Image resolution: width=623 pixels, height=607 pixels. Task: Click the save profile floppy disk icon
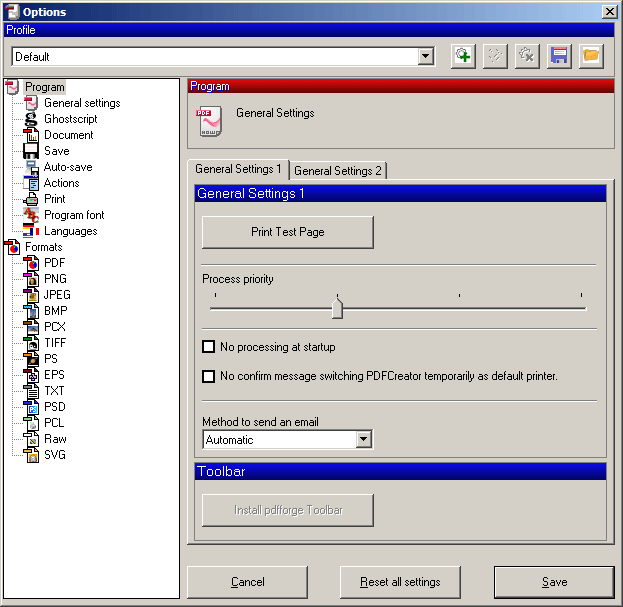(x=559, y=56)
